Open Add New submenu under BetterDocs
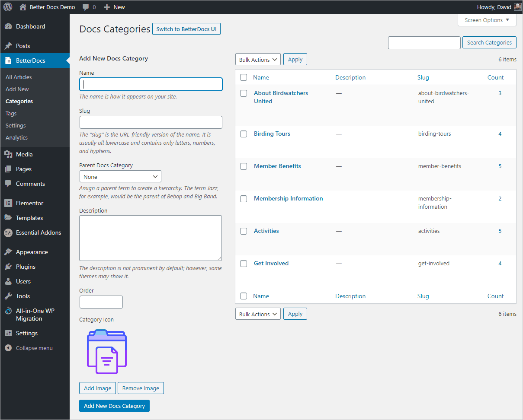This screenshot has height=420, width=523. click(x=17, y=89)
